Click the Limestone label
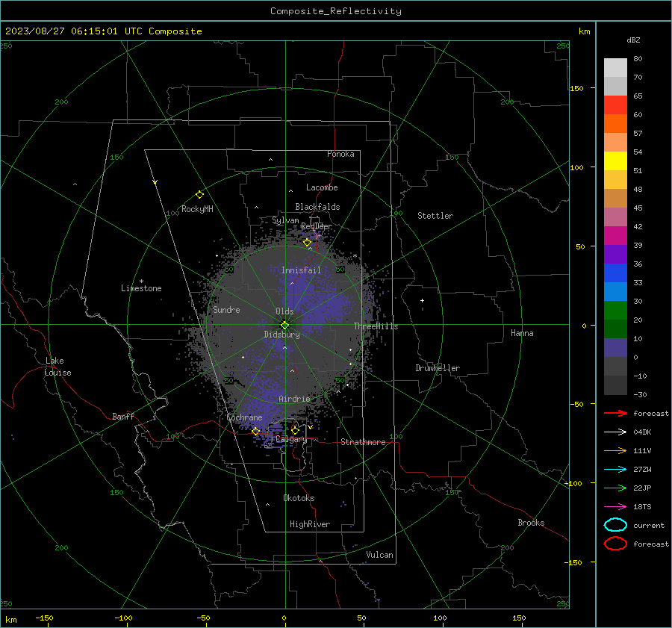672x628 pixels. pos(141,288)
